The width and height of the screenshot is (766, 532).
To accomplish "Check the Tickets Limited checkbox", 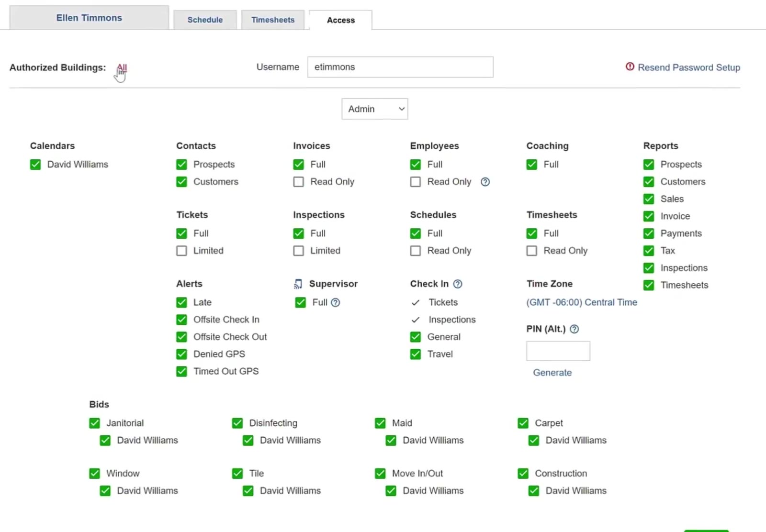I will (x=181, y=251).
